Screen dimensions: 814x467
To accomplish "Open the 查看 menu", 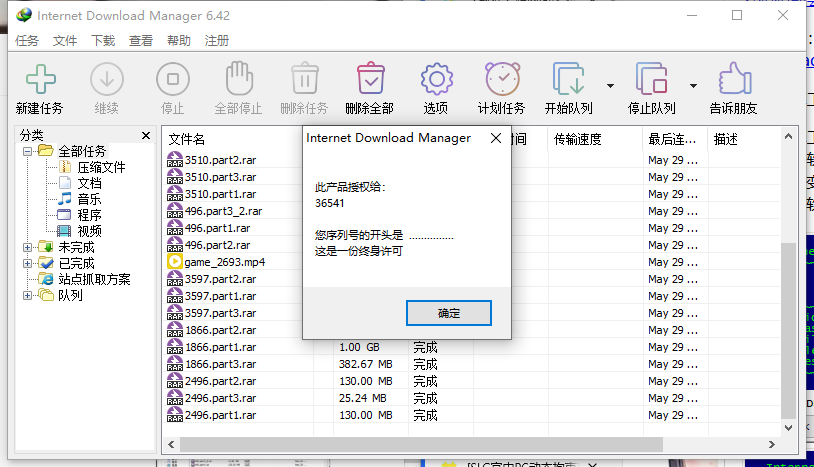I will click(x=141, y=40).
